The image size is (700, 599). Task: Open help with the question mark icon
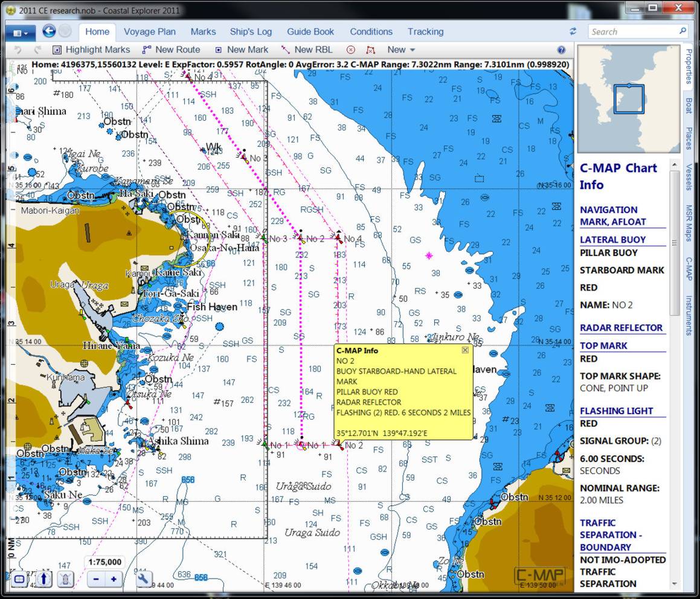561,50
